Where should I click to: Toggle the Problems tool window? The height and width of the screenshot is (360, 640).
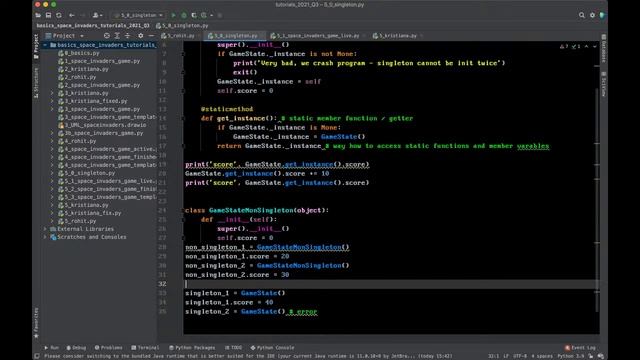point(109,348)
